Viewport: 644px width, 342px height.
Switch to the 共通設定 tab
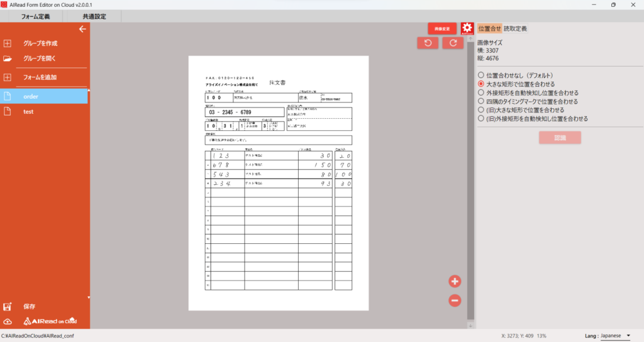94,16
